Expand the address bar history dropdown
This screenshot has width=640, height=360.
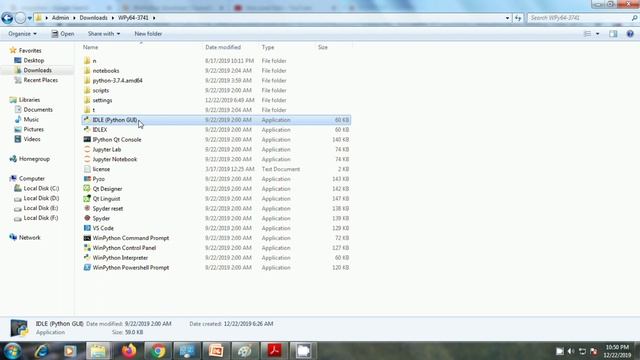pyautogui.click(x=507, y=18)
